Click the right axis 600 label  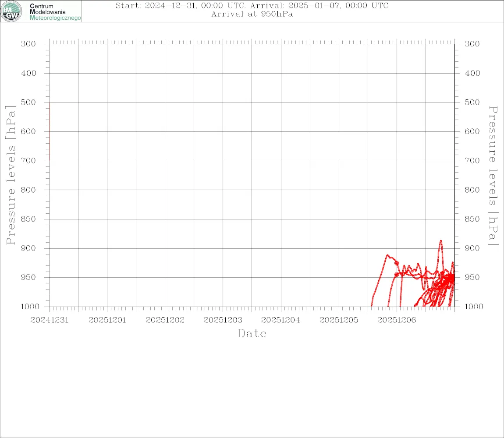pos(472,131)
